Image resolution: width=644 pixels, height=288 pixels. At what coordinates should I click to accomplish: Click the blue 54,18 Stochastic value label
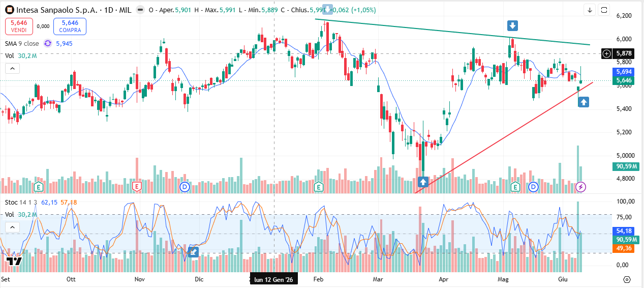point(624,231)
